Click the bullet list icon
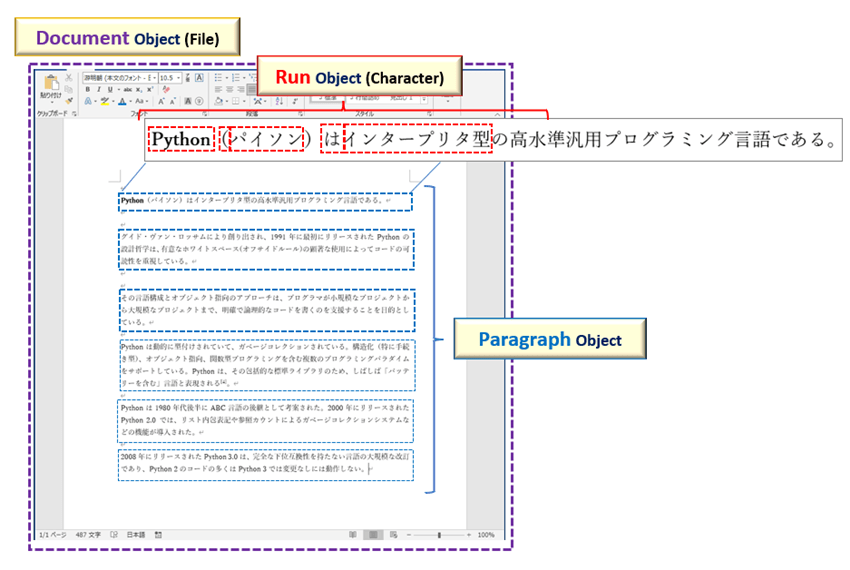Viewport: 850px width, 570px height. tap(218, 78)
